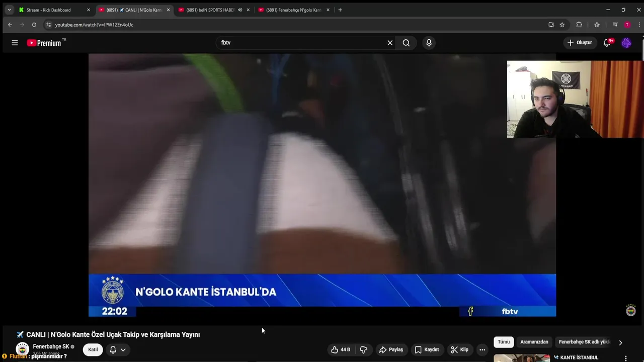This screenshot has height=362, width=644.
Task: Close the Kick Dashboard tab
Action: click(x=89, y=10)
